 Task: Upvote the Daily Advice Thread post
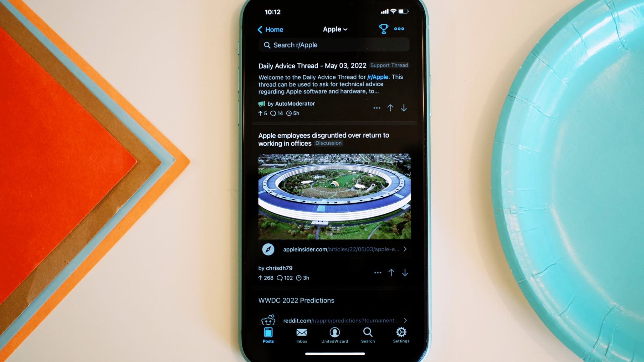[390, 108]
